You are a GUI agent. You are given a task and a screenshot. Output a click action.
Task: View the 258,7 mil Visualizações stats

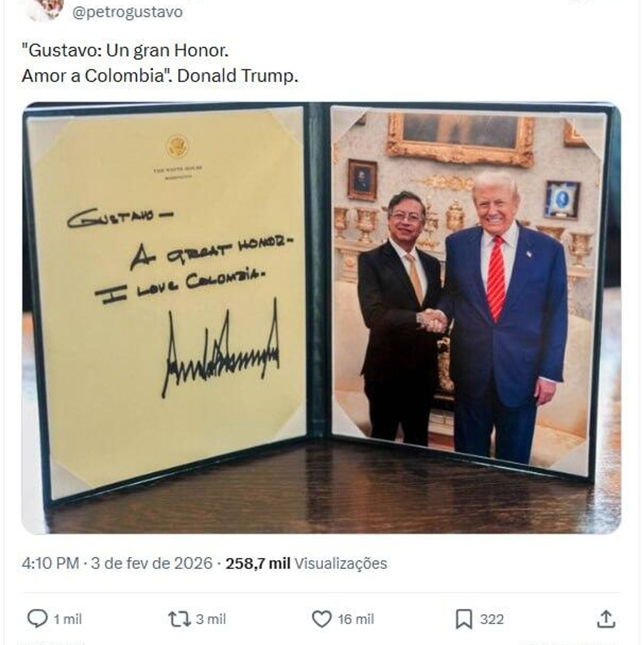(x=306, y=563)
